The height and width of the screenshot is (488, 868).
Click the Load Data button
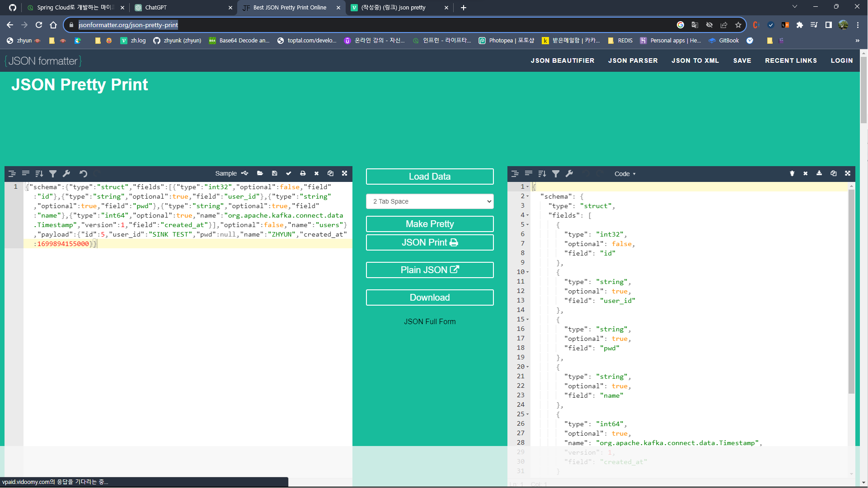click(430, 177)
